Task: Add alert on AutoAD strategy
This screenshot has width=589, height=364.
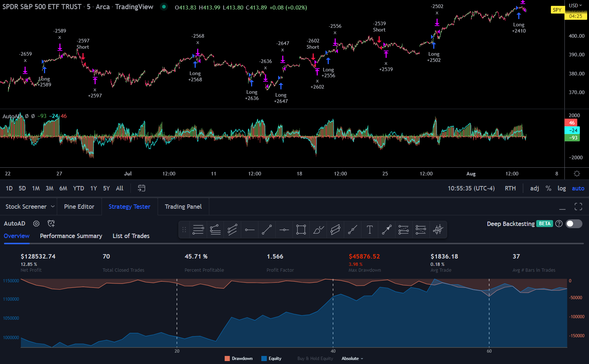Action: tap(51, 223)
